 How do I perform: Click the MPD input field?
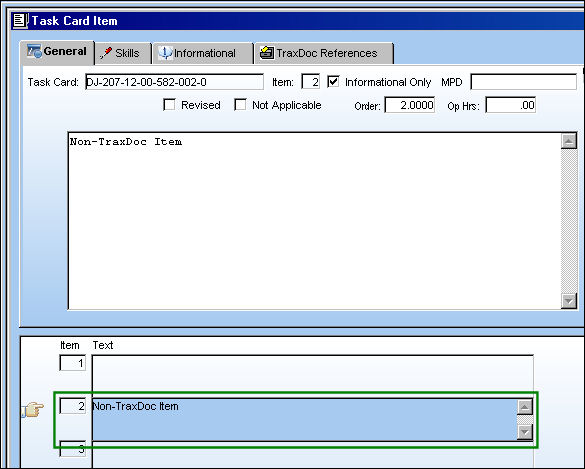523,82
